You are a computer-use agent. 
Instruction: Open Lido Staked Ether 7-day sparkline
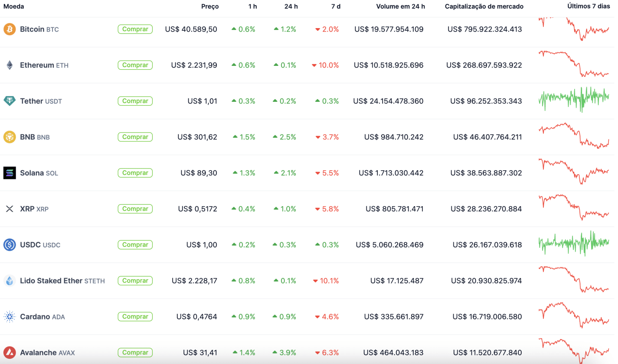(574, 279)
